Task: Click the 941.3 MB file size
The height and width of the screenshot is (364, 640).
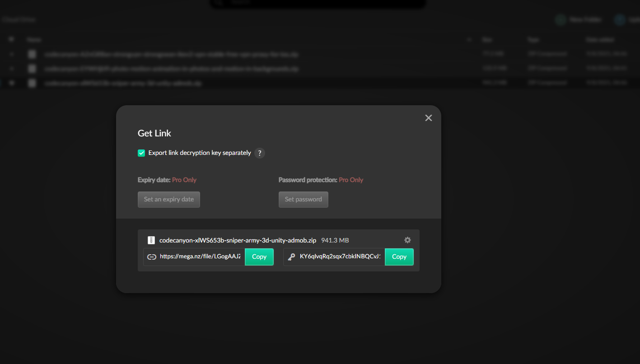Action: (335, 240)
